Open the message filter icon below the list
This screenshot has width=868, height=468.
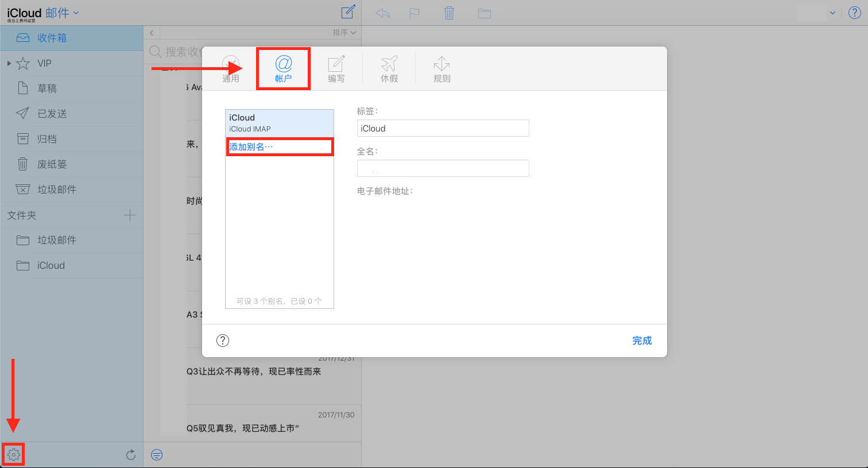click(x=157, y=455)
